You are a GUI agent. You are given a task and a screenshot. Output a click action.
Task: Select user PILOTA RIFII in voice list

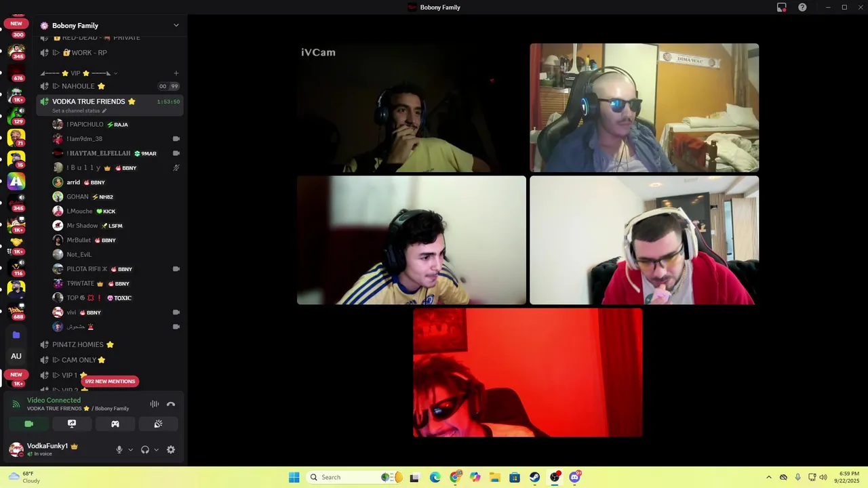[115, 269]
